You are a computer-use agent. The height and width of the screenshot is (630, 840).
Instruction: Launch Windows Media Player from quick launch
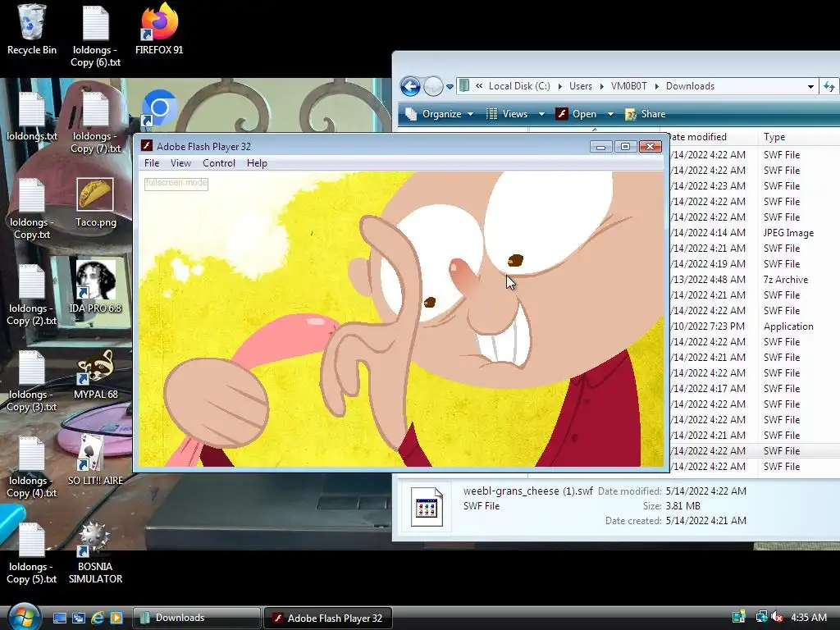tap(116, 618)
